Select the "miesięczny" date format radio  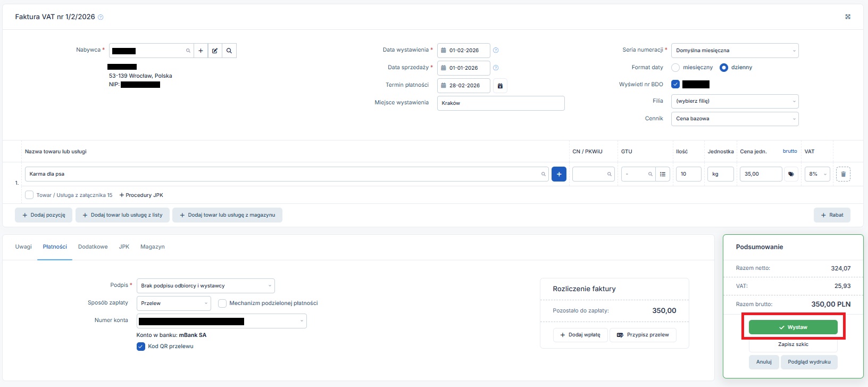[x=675, y=68]
